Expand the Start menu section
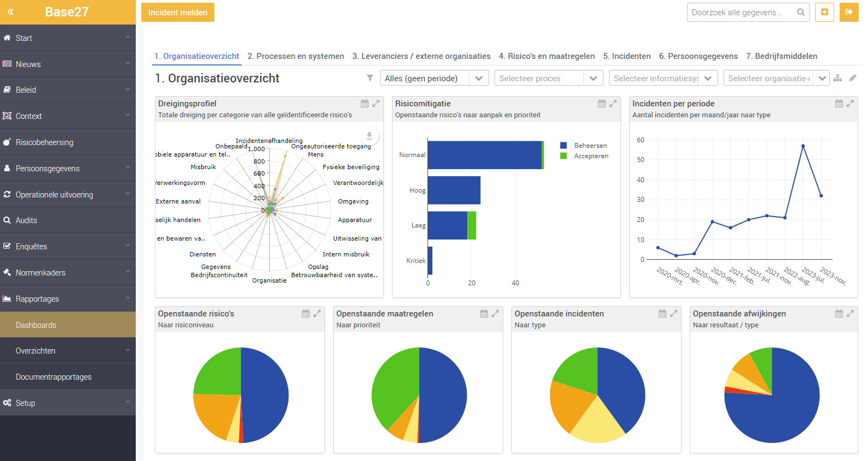The height and width of the screenshot is (461, 868). (x=68, y=38)
